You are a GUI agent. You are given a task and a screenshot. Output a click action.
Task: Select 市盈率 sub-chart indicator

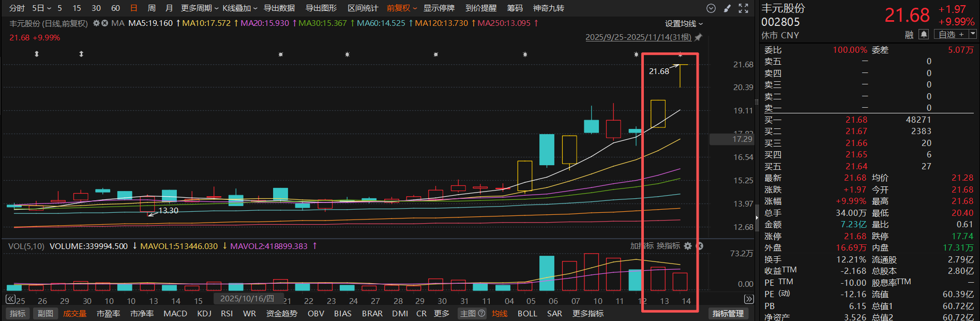pyautogui.click(x=108, y=314)
